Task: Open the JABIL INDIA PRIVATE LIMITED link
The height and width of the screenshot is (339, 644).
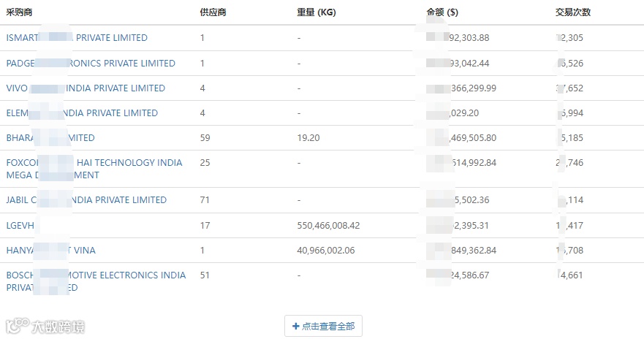Action: click(x=86, y=200)
